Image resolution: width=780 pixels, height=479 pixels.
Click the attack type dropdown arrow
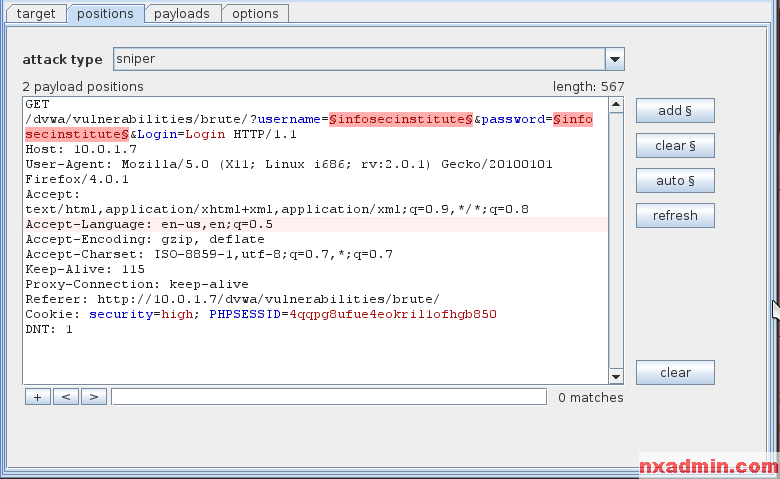point(615,59)
